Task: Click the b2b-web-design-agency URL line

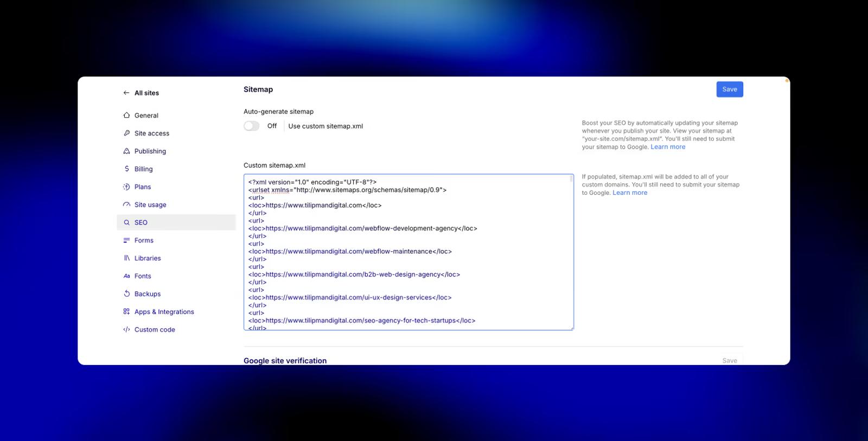Action: tap(354, 274)
